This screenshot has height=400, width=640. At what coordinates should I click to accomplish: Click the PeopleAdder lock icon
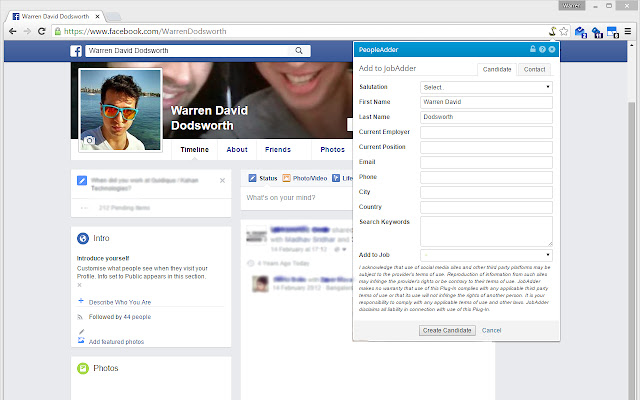(x=533, y=49)
